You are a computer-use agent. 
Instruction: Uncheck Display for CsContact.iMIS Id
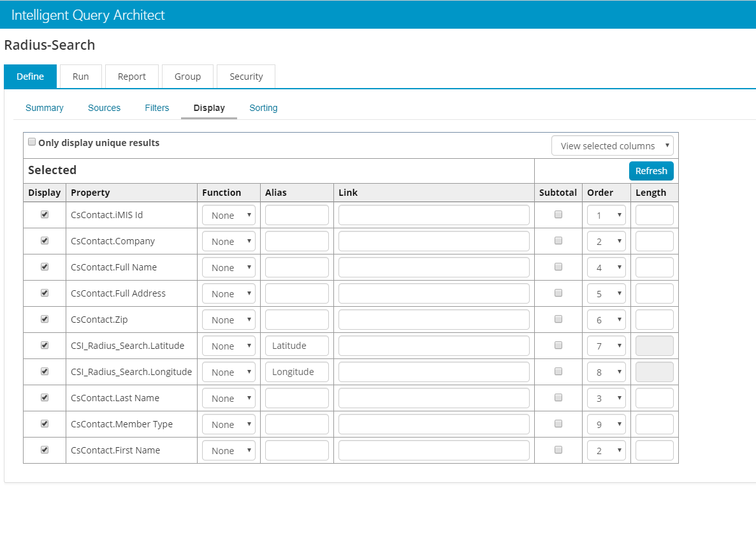(45, 215)
